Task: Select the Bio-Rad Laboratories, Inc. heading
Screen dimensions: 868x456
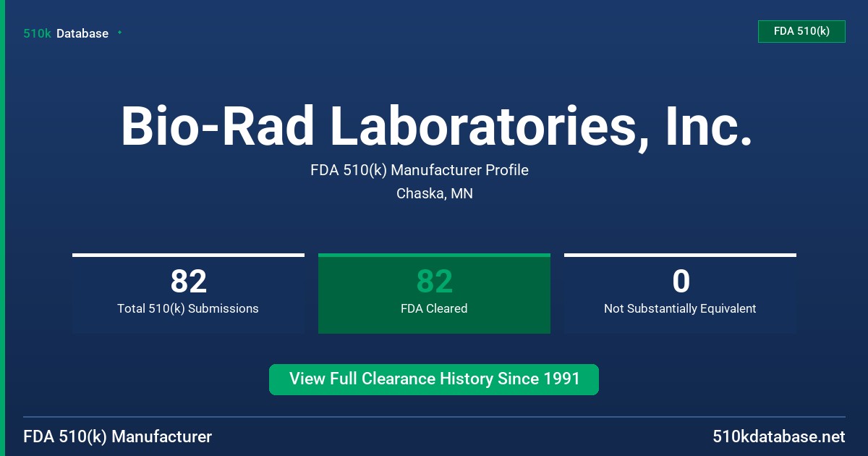Action: click(436, 127)
